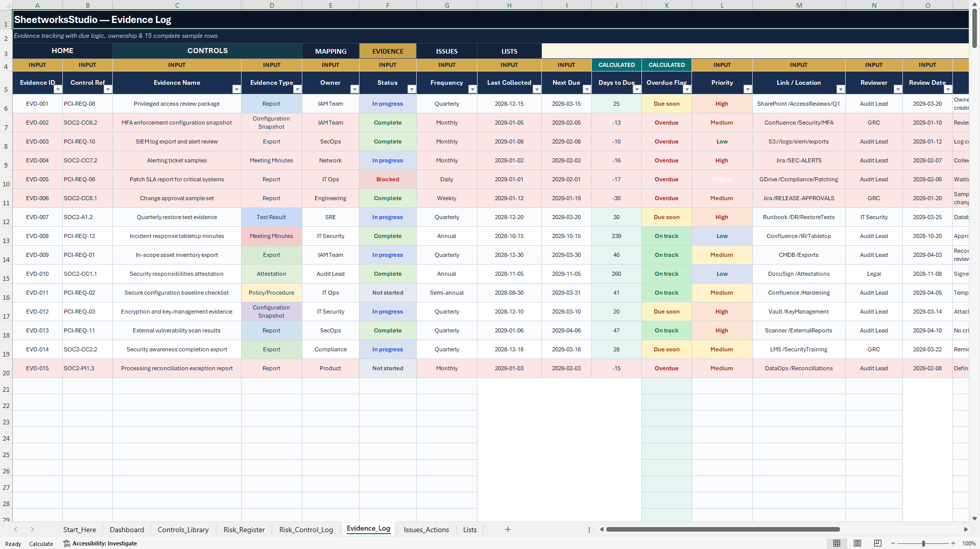The image size is (980, 549).
Task: Select Owner cell 'Compliance'
Action: click(330, 349)
